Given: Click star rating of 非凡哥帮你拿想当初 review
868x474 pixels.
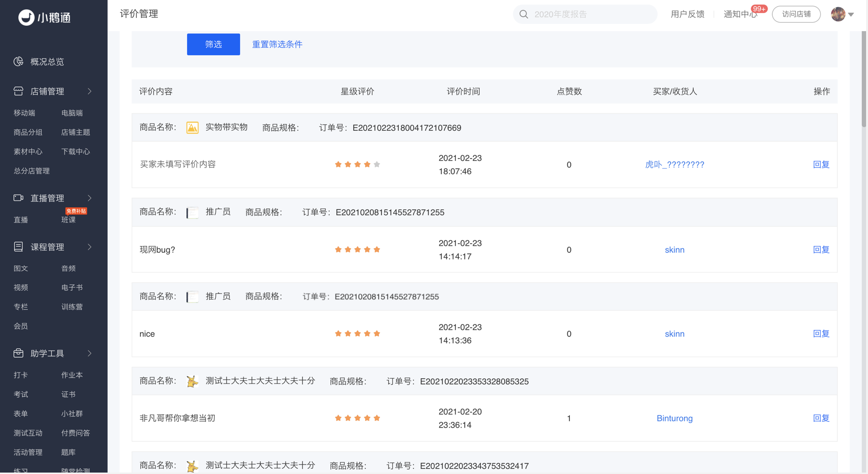Looking at the screenshot, I should tap(357, 418).
